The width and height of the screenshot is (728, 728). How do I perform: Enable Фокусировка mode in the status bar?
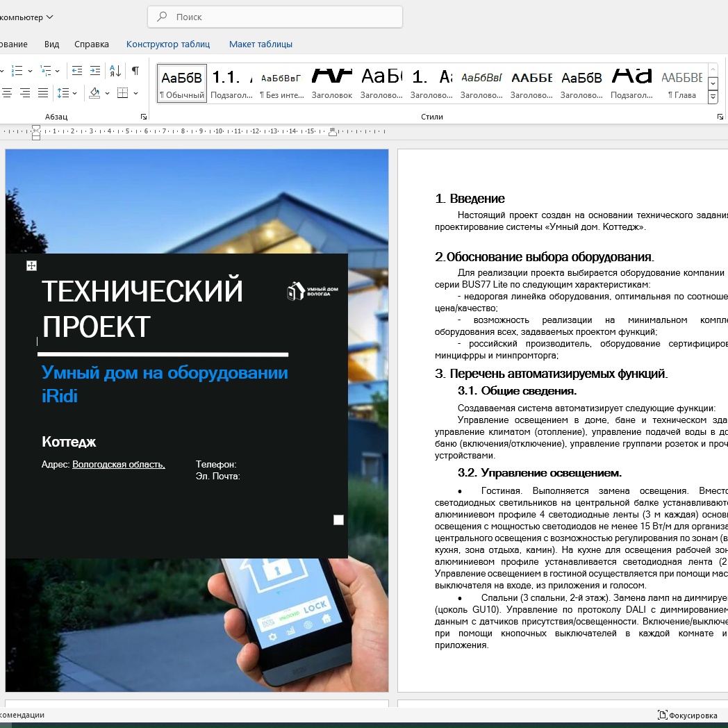pos(688,715)
